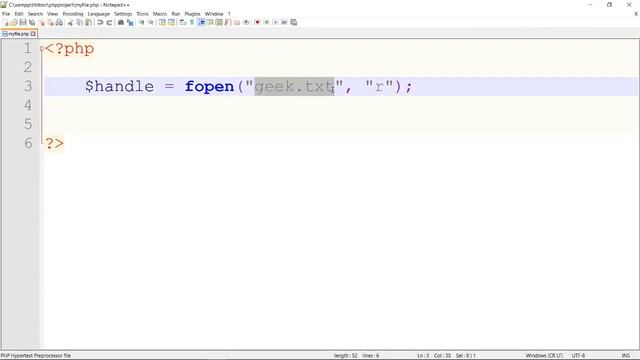Click line number 6 in the margin
The image size is (640, 360).
[x=27, y=143]
